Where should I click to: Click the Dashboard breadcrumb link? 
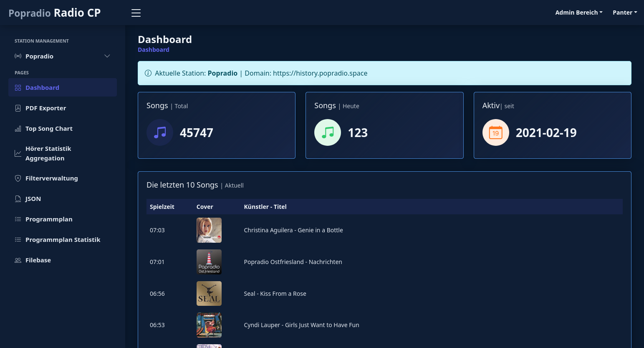(x=153, y=49)
